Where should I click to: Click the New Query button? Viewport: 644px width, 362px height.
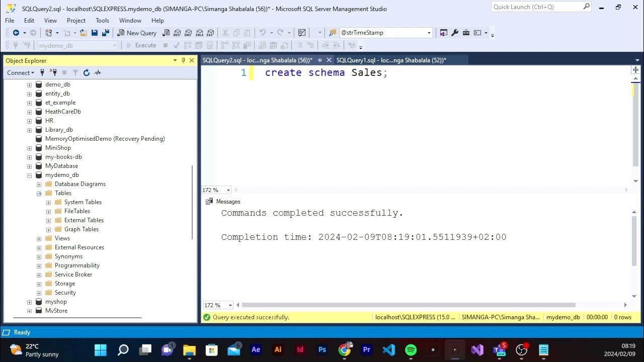click(137, 33)
